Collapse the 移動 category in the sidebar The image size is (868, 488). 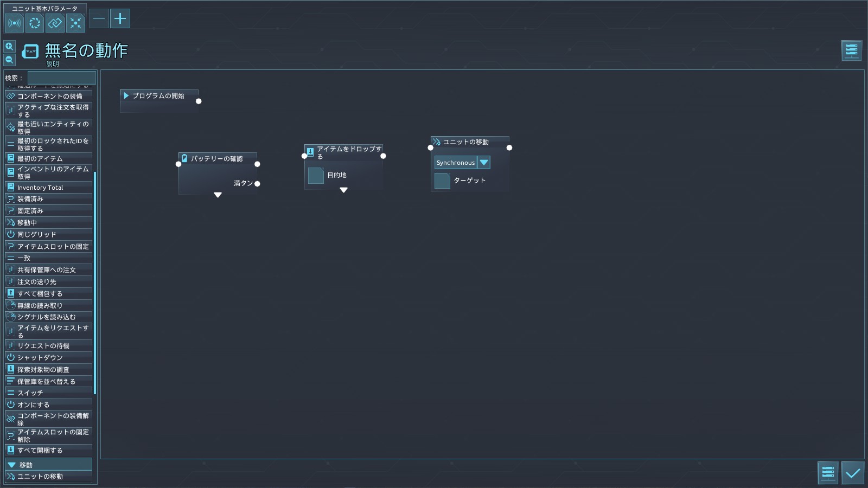point(12,465)
